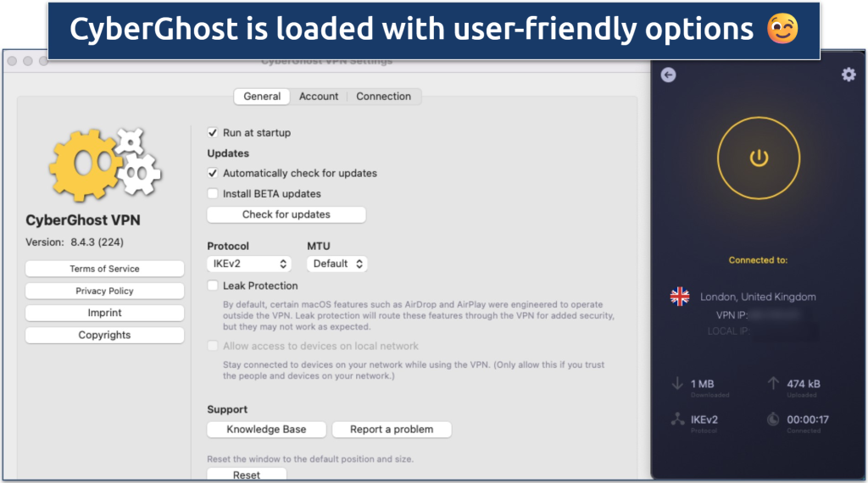Open settings with the gear icon

coord(848,75)
